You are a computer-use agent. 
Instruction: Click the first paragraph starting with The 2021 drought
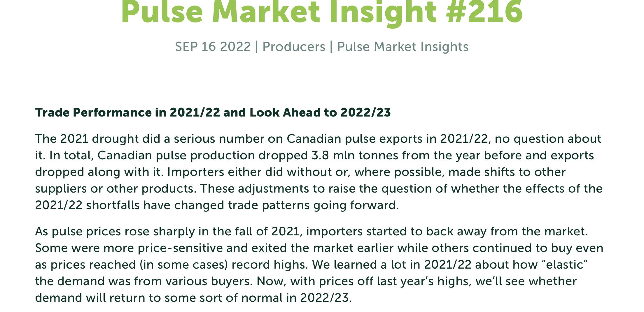click(319, 172)
